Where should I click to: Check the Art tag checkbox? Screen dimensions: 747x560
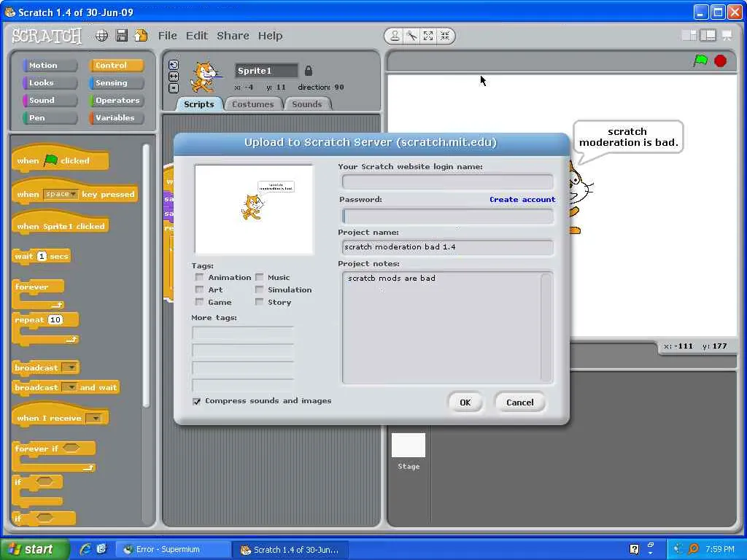(x=199, y=289)
